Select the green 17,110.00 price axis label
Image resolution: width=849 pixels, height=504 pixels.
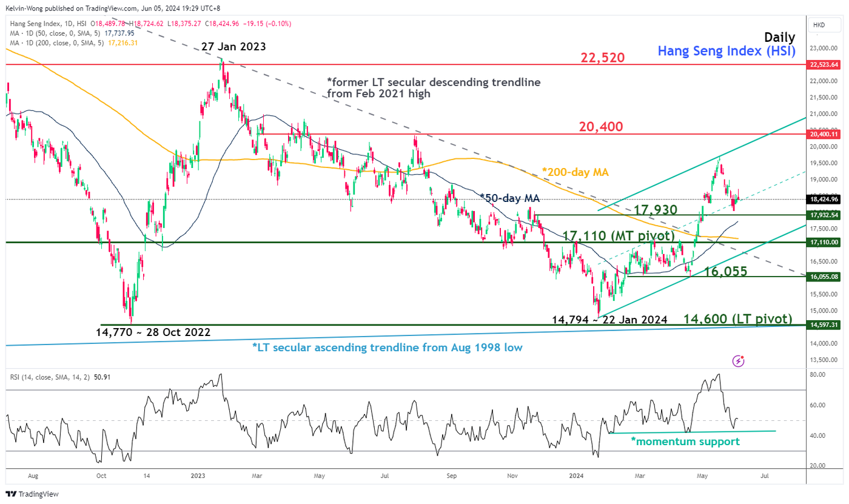pyautogui.click(x=827, y=242)
